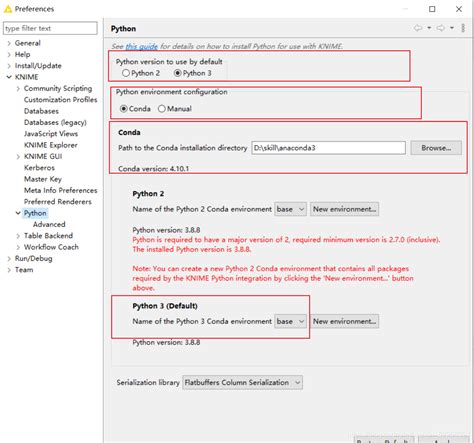The width and height of the screenshot is (474, 443).
Task: Select the Python 2 radio button
Action: (x=126, y=73)
